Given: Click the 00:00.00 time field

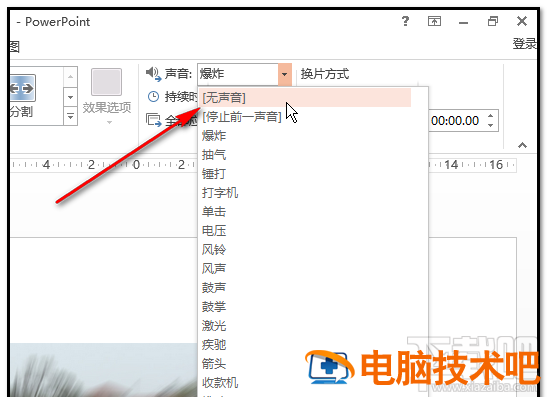Looking at the screenshot, I should click(457, 121).
